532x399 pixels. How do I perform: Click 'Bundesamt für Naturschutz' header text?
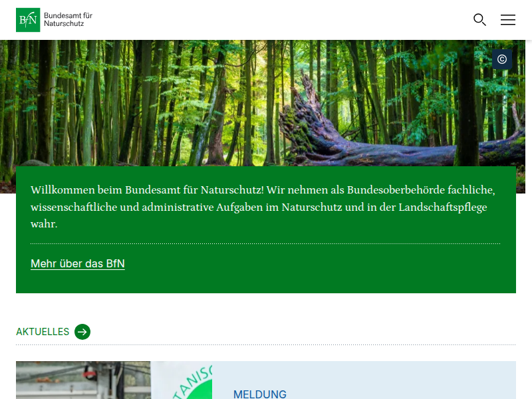tap(68, 20)
